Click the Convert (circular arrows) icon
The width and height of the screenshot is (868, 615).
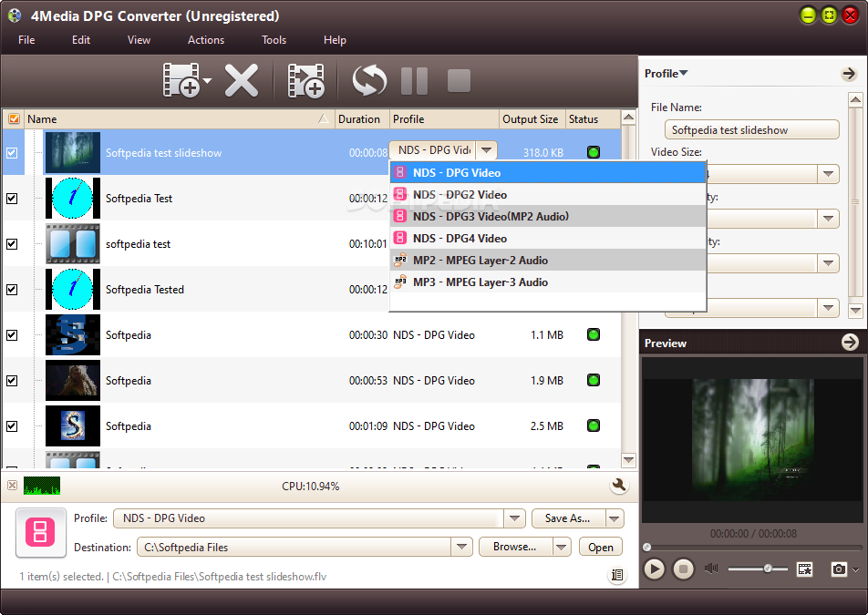(369, 80)
